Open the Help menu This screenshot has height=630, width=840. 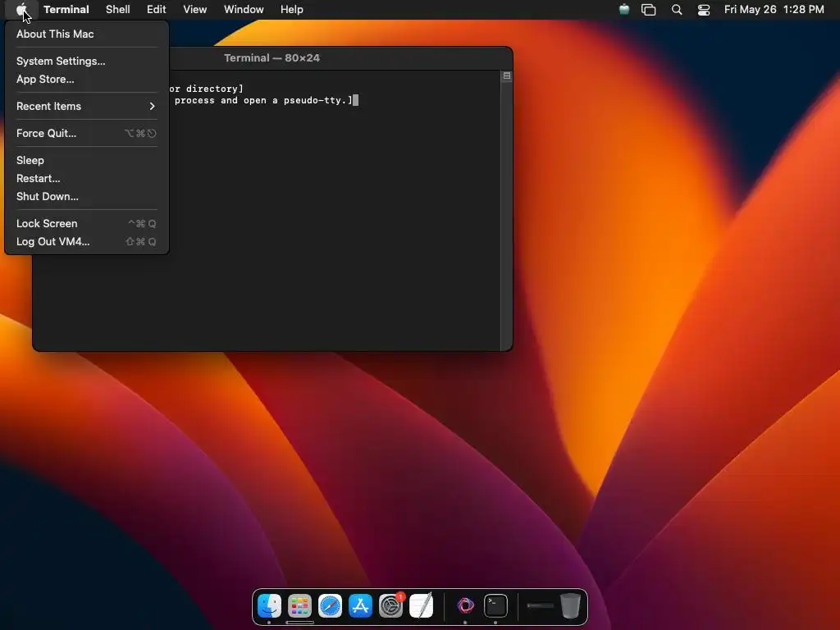(x=292, y=10)
